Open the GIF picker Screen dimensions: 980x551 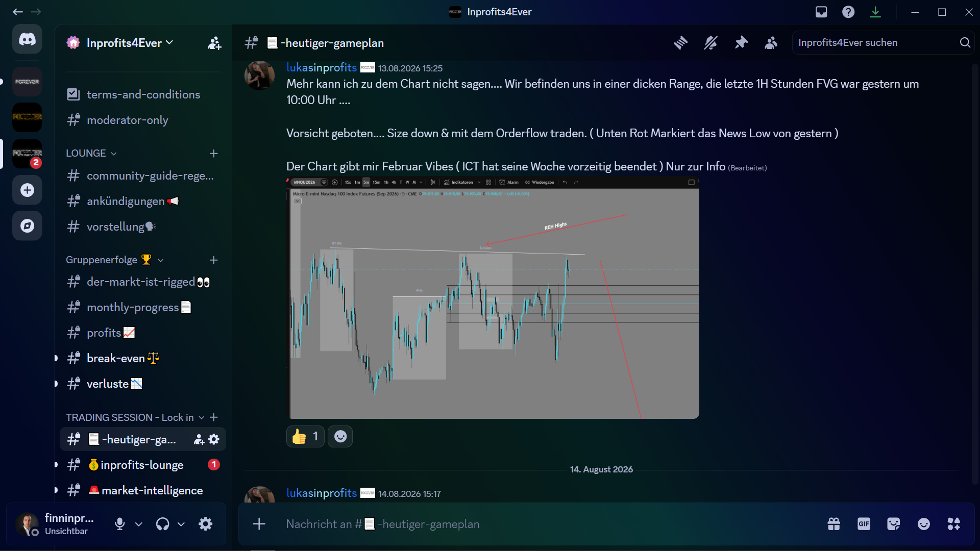(x=864, y=524)
